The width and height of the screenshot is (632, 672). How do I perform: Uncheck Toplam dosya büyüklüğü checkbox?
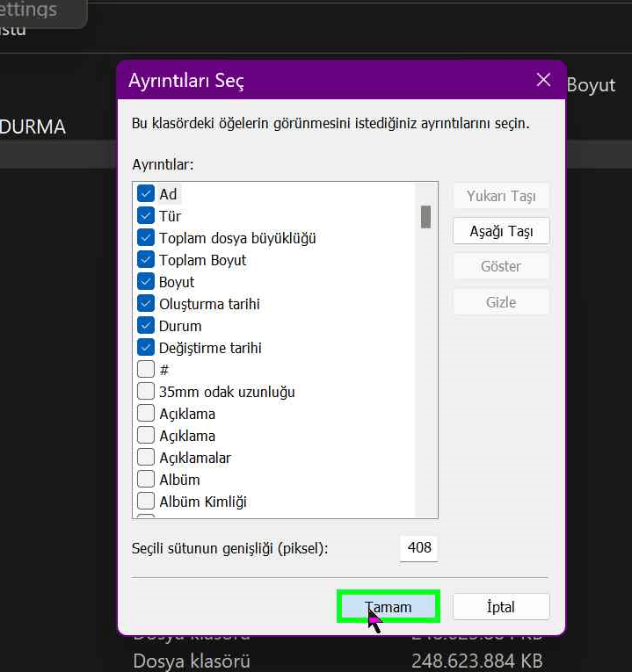146,237
